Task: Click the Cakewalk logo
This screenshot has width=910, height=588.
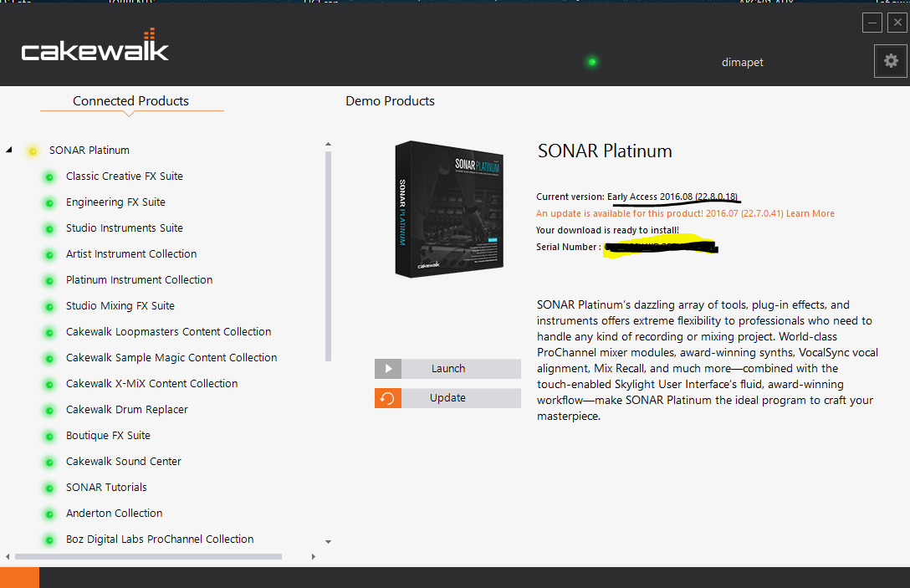Action: (x=95, y=44)
